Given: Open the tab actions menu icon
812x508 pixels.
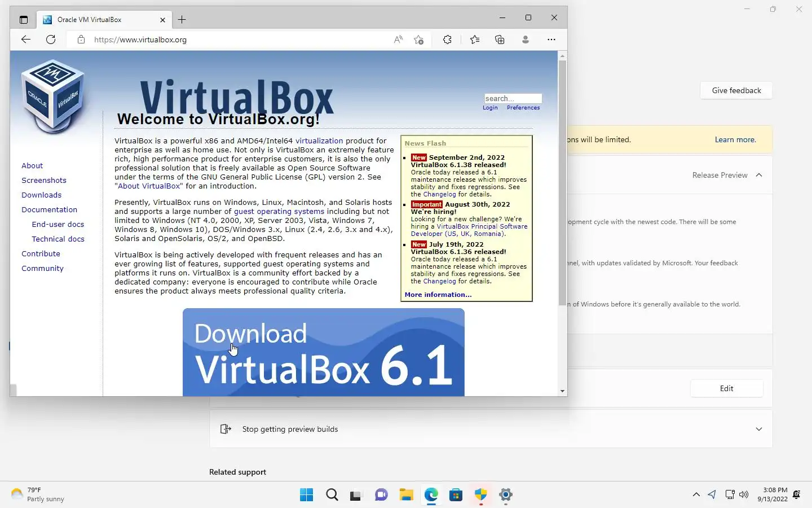Looking at the screenshot, I should (x=23, y=19).
